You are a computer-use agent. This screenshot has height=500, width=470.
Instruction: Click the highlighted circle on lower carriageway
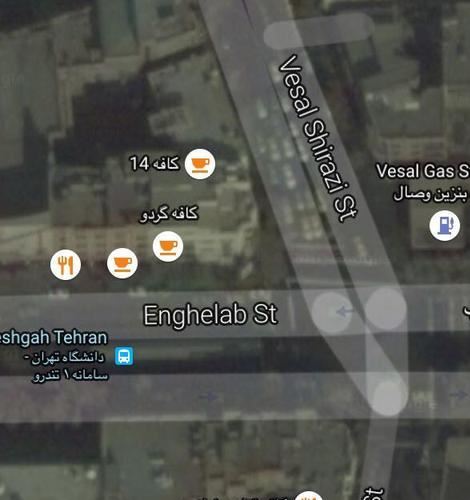pyautogui.click(x=389, y=397)
